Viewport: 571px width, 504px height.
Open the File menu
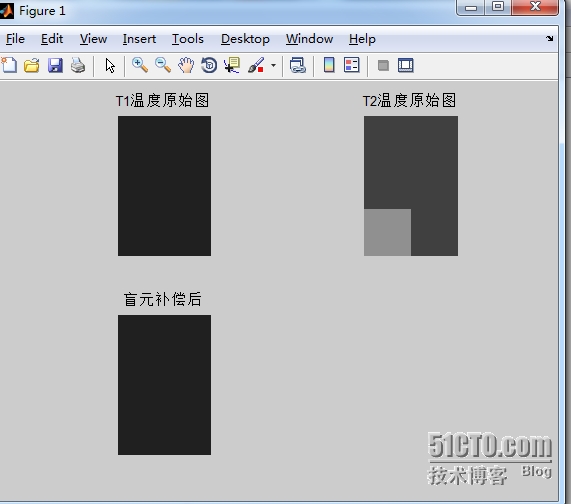[15, 39]
